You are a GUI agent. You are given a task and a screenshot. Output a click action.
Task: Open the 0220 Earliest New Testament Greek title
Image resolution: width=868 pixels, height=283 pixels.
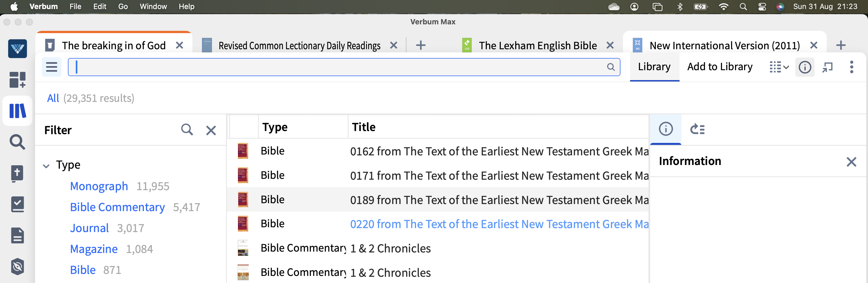(x=499, y=224)
